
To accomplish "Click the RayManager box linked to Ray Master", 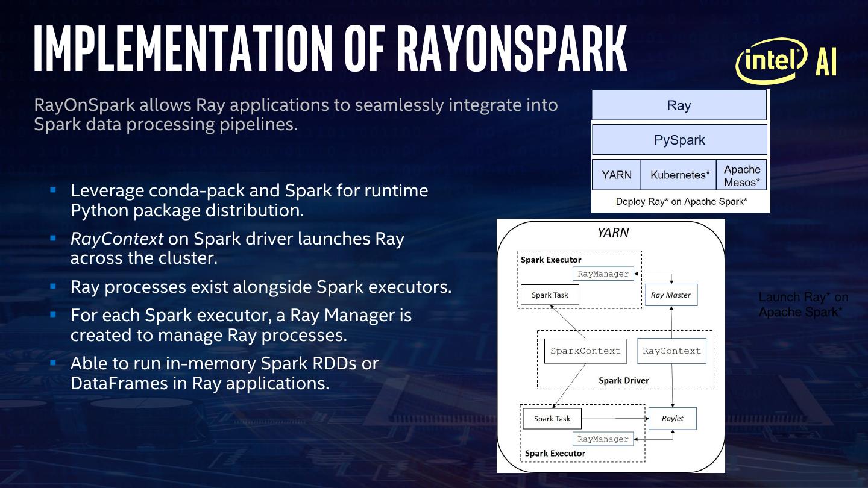I will point(603,274).
